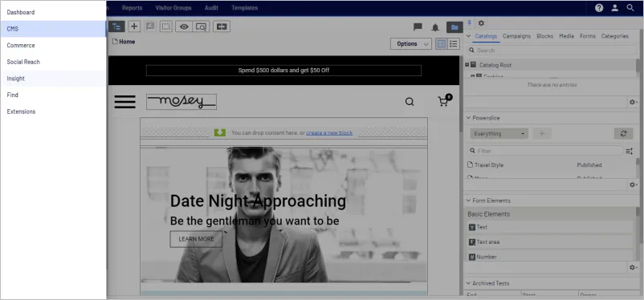Open the Help question mark icon
Viewport: 644px width, 300px height.
coord(599,8)
